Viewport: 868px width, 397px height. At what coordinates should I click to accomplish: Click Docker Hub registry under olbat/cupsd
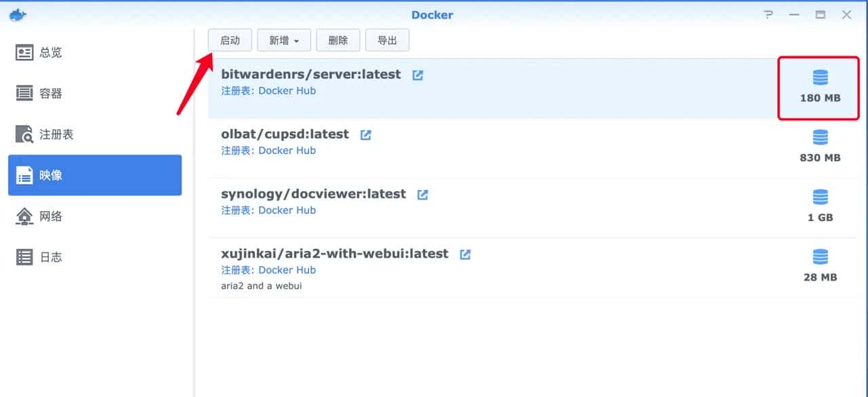pos(287,151)
